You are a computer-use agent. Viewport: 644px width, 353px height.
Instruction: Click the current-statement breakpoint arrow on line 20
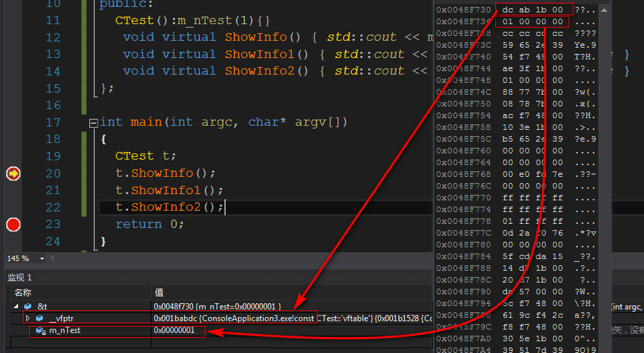(x=12, y=173)
